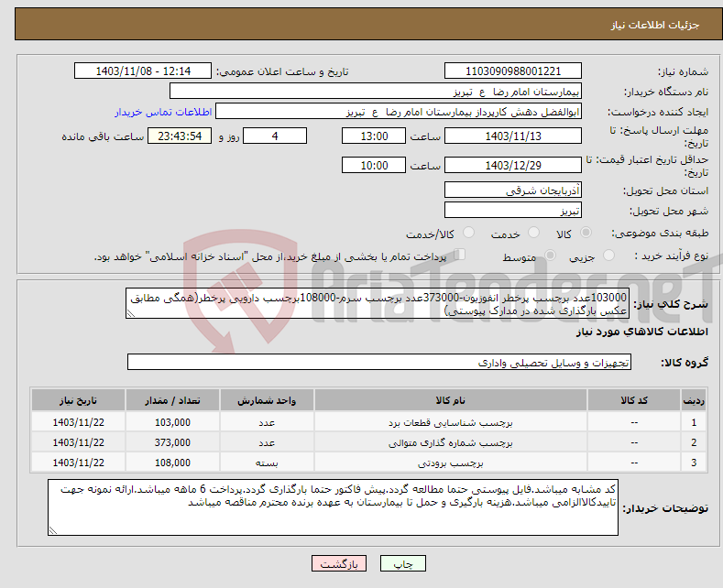Click the unit cell بسته
Screen dimensions: 723x588
267,463
